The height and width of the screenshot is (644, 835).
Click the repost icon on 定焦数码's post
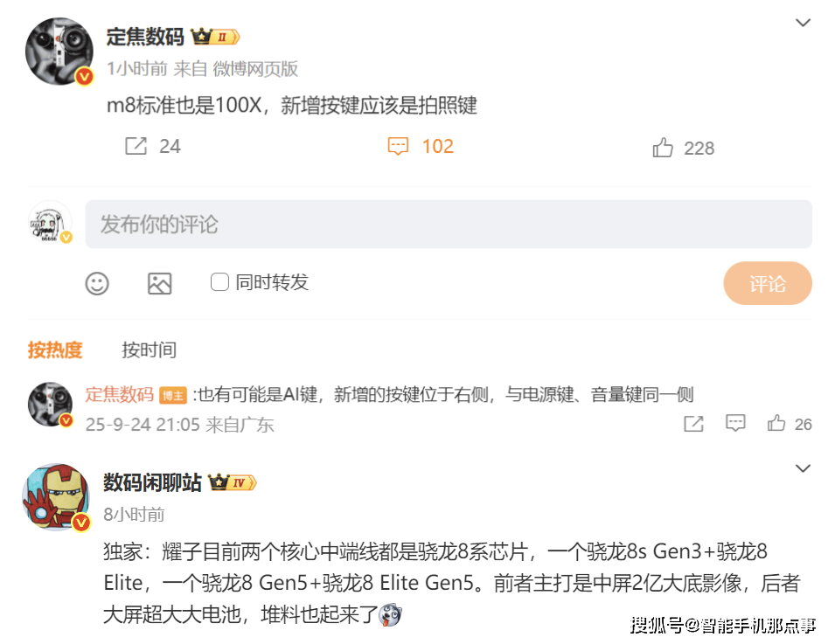pos(136,146)
